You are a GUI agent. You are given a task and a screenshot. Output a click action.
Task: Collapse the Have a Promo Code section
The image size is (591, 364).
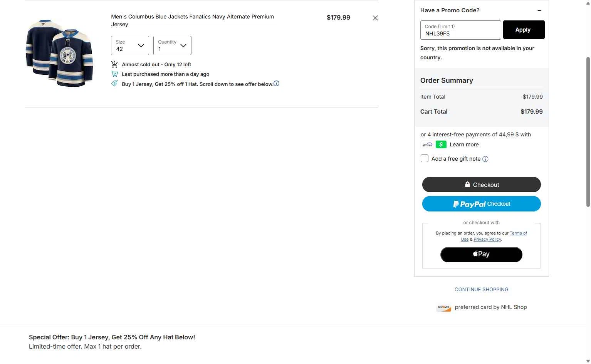(539, 10)
